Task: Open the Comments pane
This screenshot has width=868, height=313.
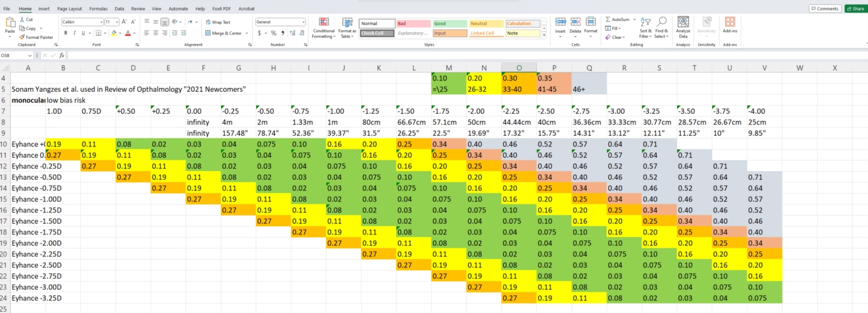Action: pos(825,8)
